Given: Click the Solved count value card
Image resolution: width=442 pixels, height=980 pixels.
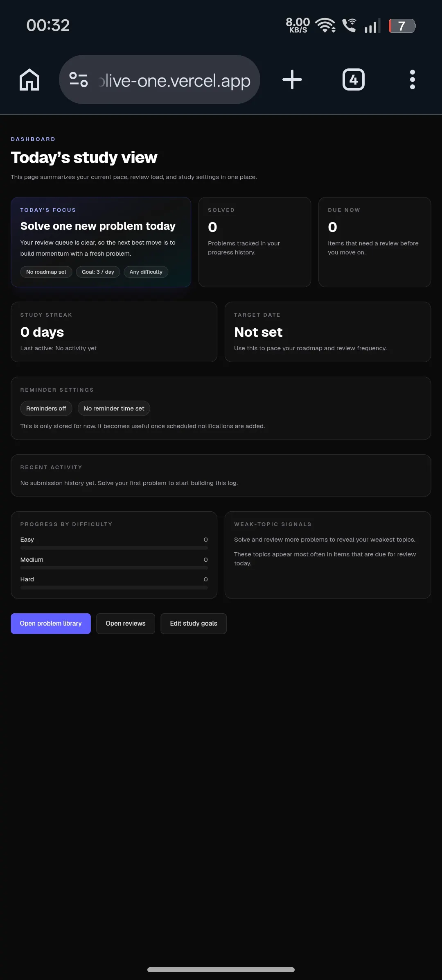Looking at the screenshot, I should tap(255, 242).
